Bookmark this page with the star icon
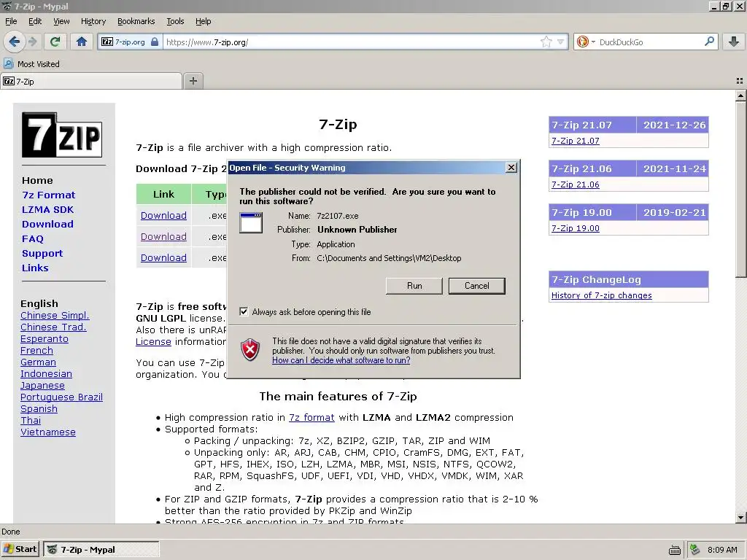This screenshot has width=747, height=560. (546, 42)
